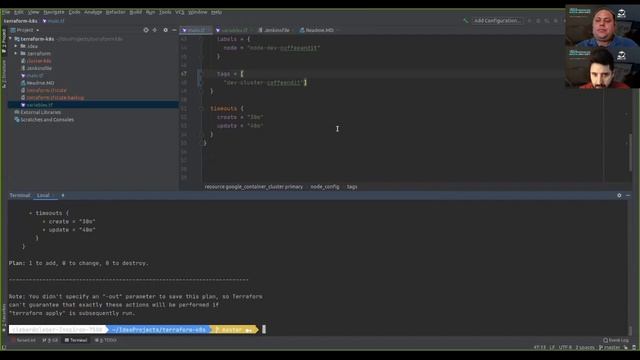This screenshot has height=360, width=640.
Task: Open the Structure side tool tab
Action: click(x=4, y=74)
